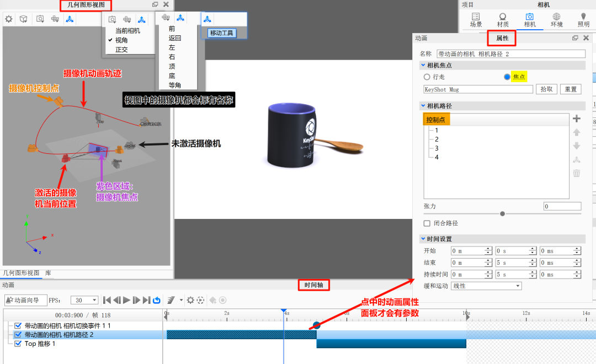Choose 当前相机 from the camera menu
The width and height of the screenshot is (596, 364).
click(127, 30)
